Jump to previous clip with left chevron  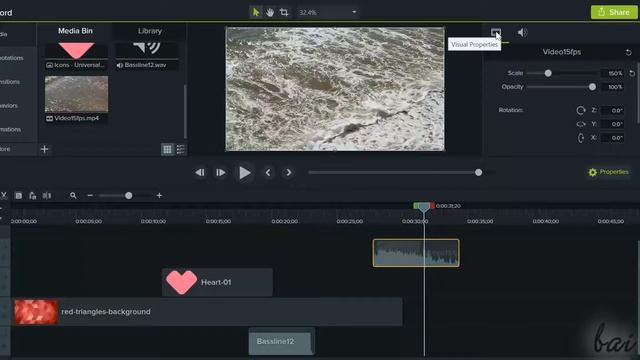[268, 173]
